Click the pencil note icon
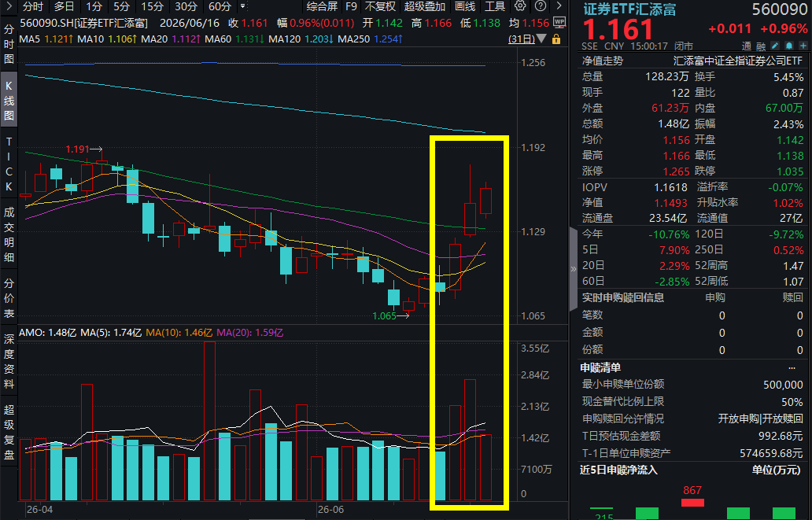Image resolution: width=812 pixels, height=520 pixels. click(x=775, y=46)
